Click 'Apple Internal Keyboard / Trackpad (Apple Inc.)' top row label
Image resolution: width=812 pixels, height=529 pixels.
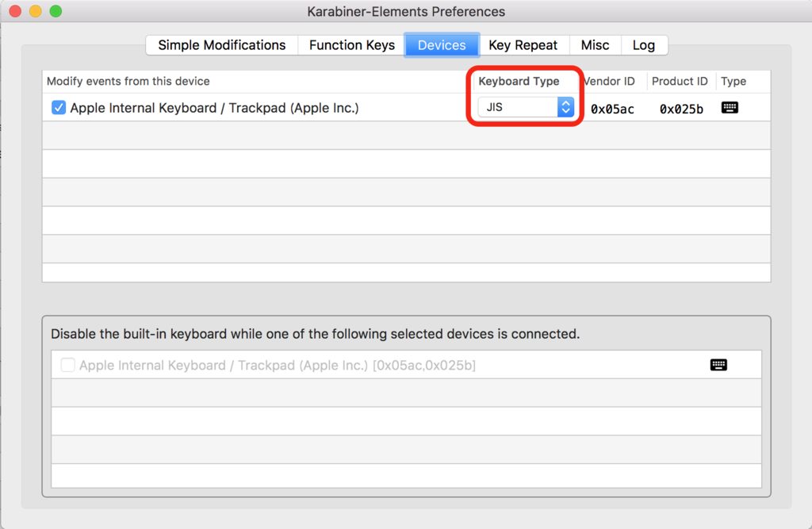pos(214,108)
